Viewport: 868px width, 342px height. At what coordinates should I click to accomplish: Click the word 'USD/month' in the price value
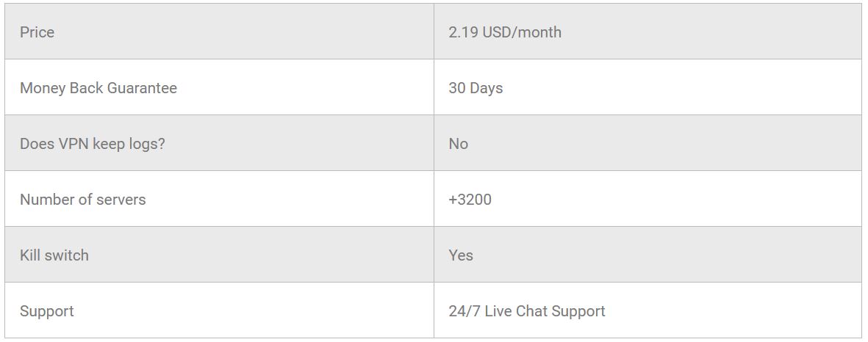pos(522,32)
